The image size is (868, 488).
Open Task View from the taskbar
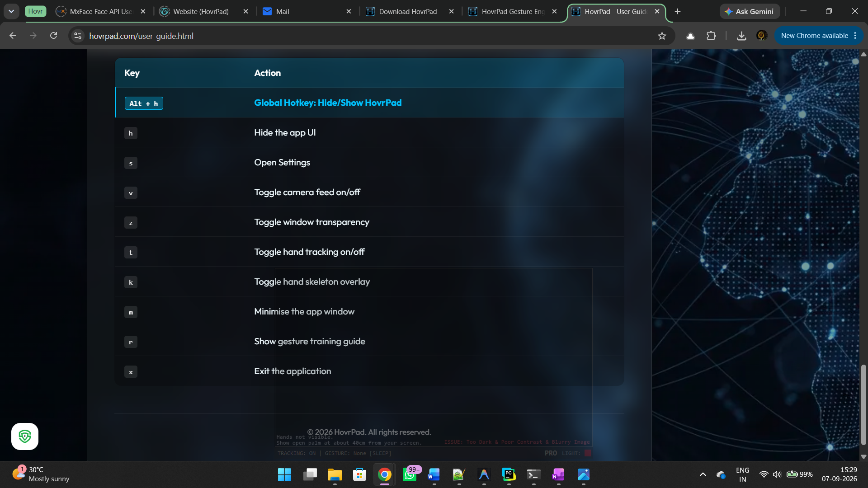point(310,475)
